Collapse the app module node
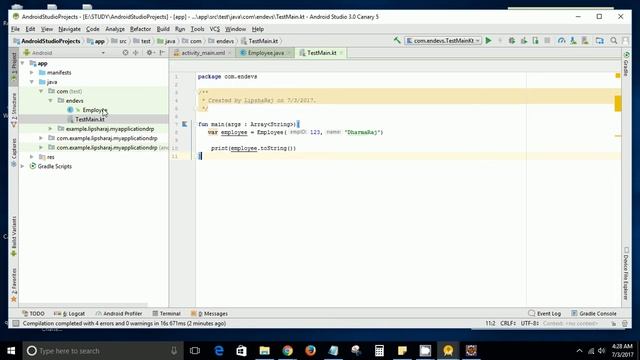 pyautogui.click(x=23, y=63)
